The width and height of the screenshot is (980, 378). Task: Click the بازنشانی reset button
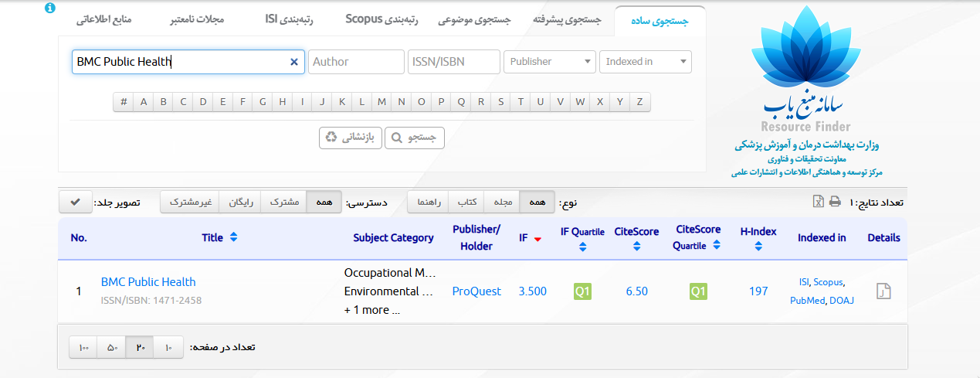(351, 138)
